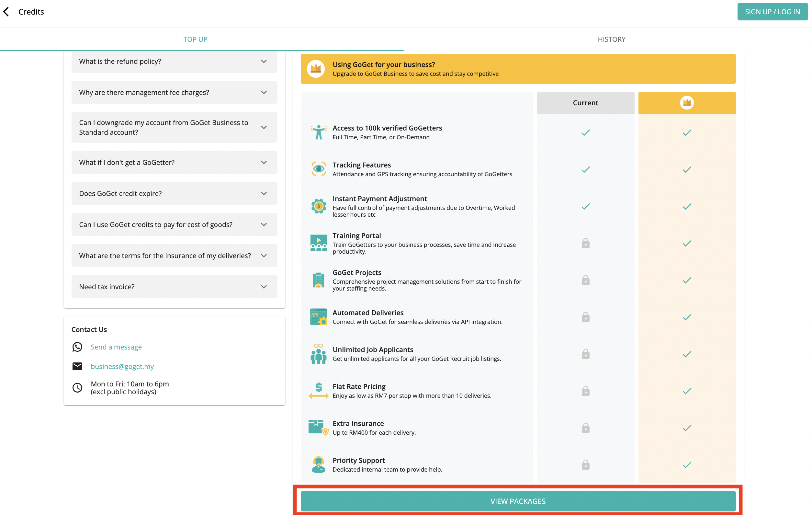Click the clock icon beside office hours
Image resolution: width=812 pixels, height=515 pixels.
point(77,387)
